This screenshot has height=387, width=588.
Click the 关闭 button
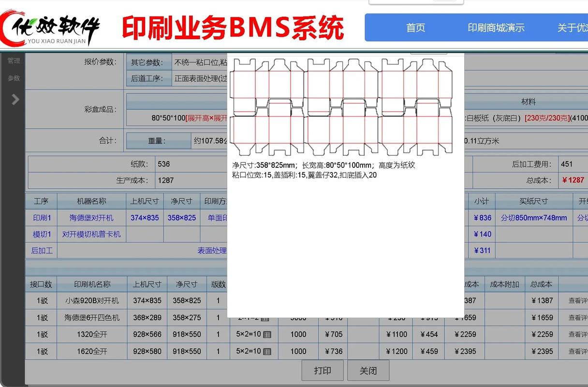[368, 371]
